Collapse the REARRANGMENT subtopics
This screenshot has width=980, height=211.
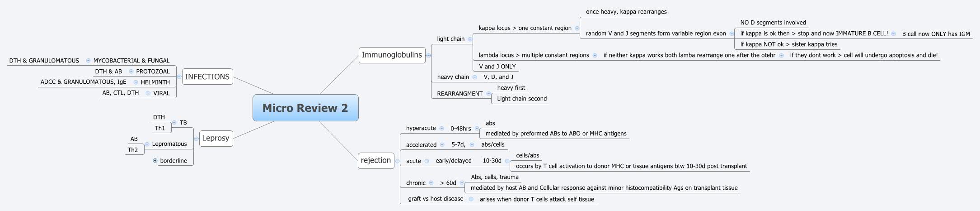click(x=488, y=94)
